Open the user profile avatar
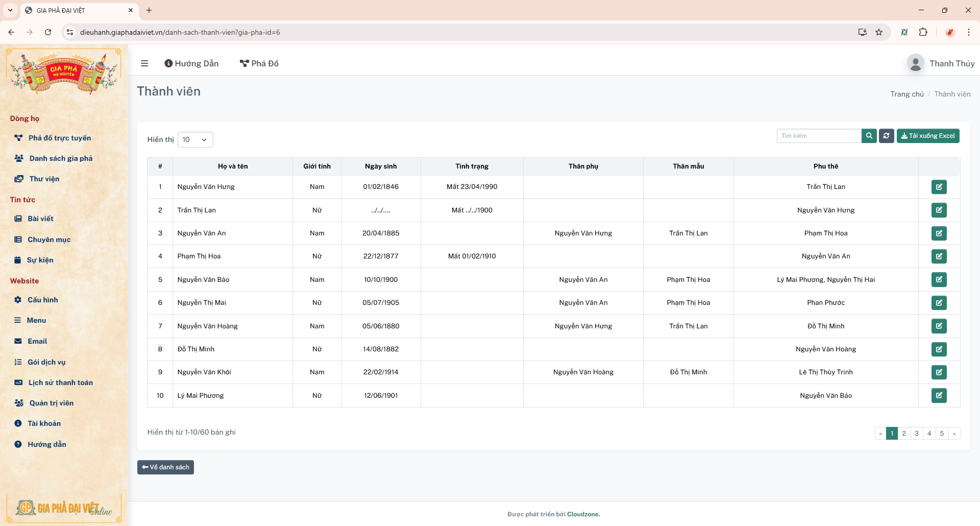Screen dimensions: 980x526 click(915, 63)
